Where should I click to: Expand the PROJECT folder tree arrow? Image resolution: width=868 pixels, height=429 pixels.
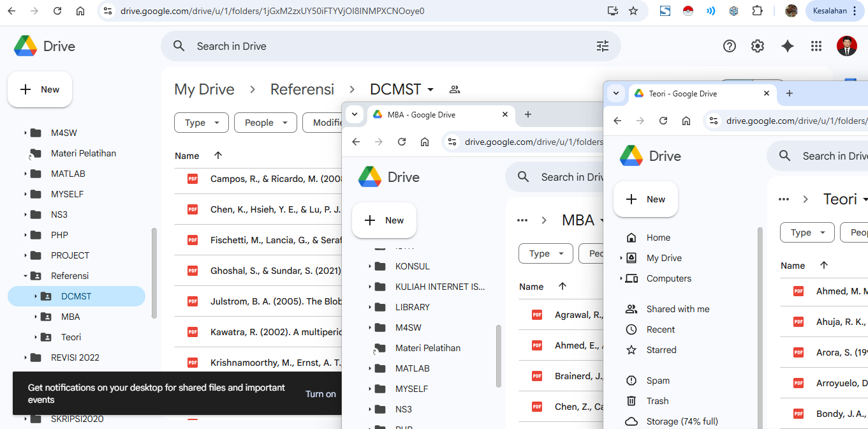point(26,255)
